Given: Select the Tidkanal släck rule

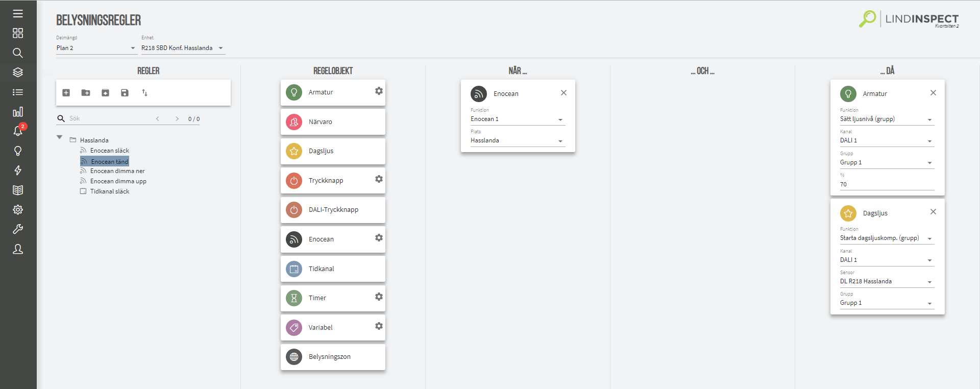Looking at the screenshot, I should [110, 191].
